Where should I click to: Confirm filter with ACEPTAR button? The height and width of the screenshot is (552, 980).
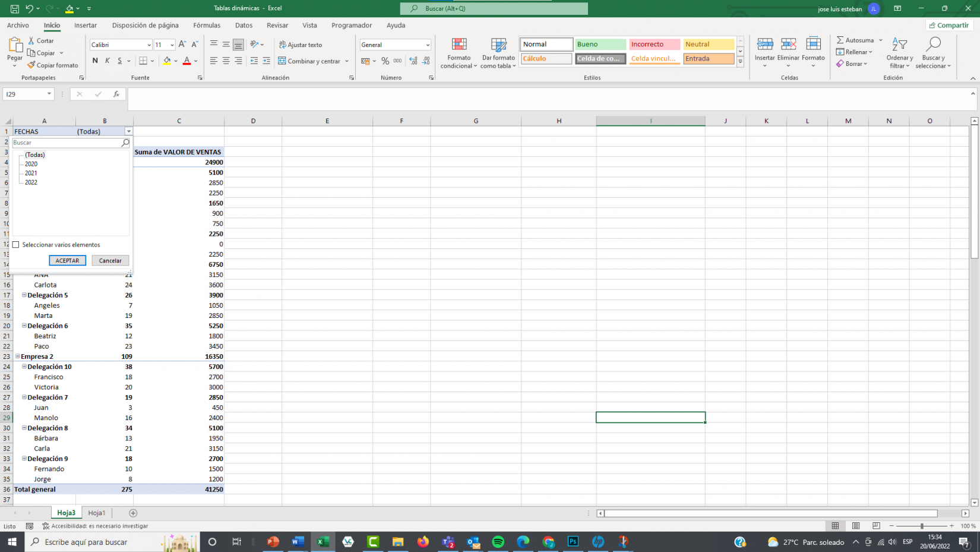[x=67, y=260]
